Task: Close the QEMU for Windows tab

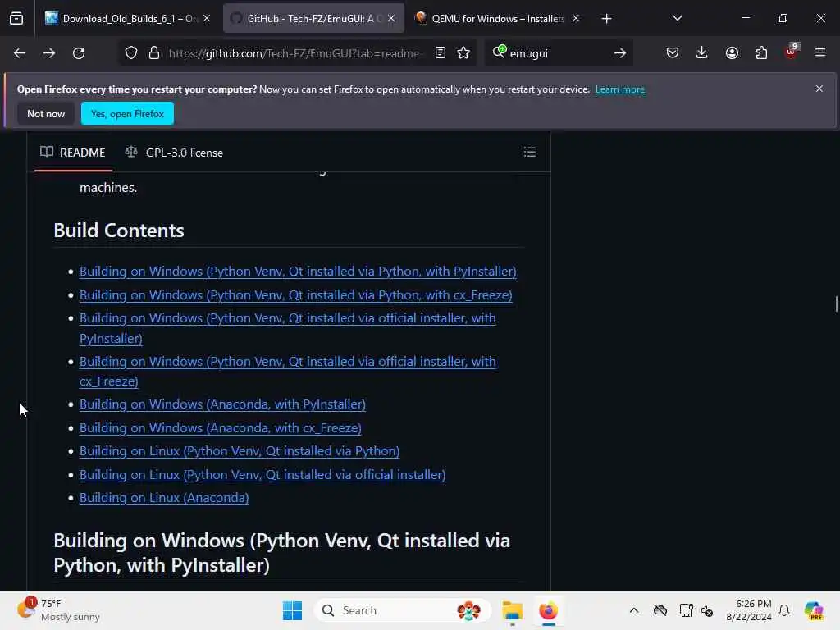Action: [576, 19]
